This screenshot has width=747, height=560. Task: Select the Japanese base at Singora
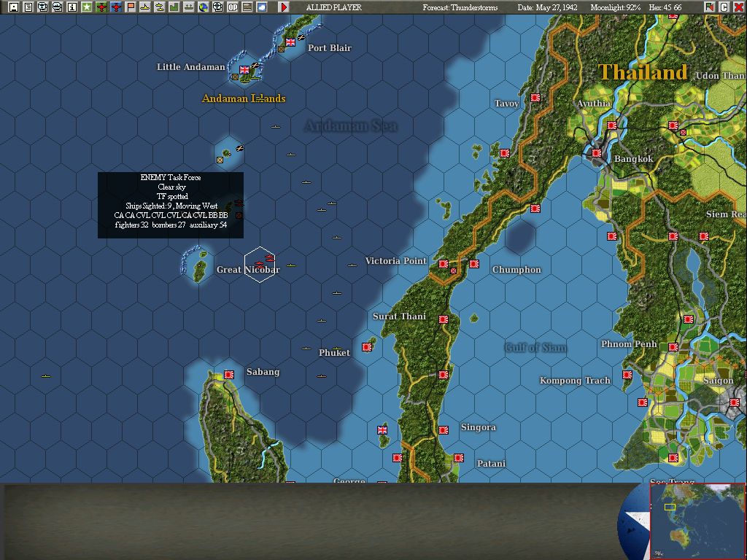tap(444, 430)
